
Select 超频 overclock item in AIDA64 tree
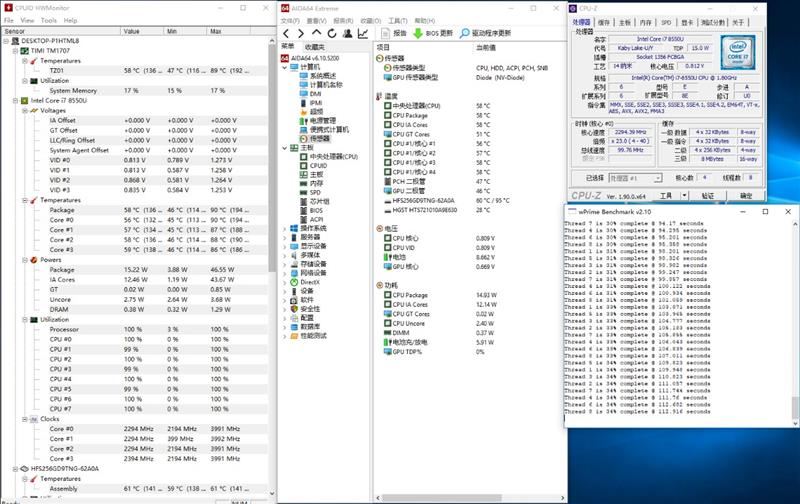[316, 112]
